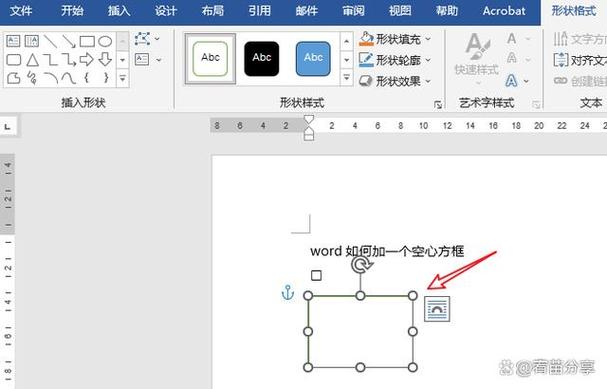Screen dimensions: 607x389
Task: Choose the right brace shape
Action: (x=105, y=78)
